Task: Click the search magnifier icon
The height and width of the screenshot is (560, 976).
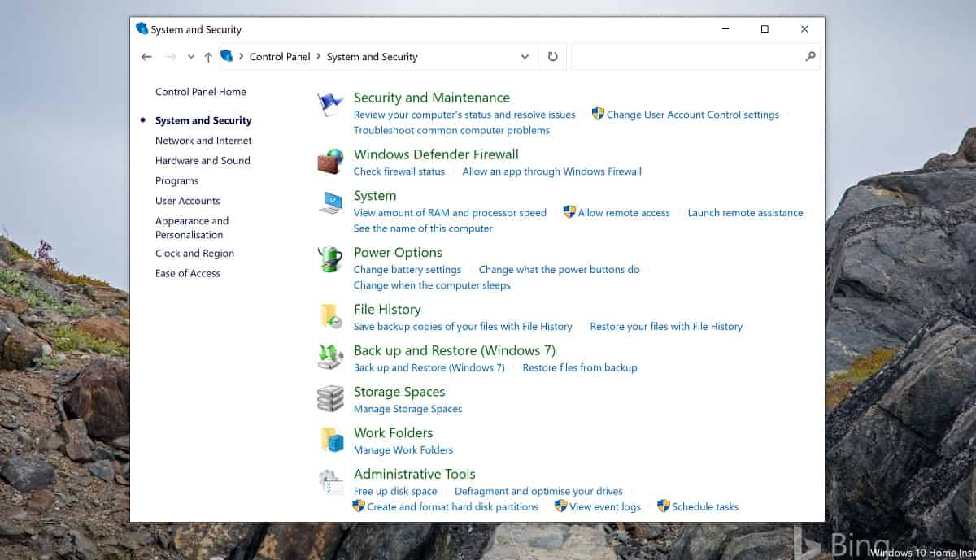Action: tap(810, 56)
